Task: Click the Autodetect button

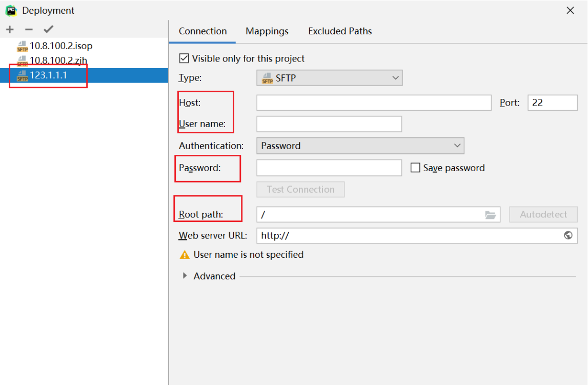Action: (543, 214)
